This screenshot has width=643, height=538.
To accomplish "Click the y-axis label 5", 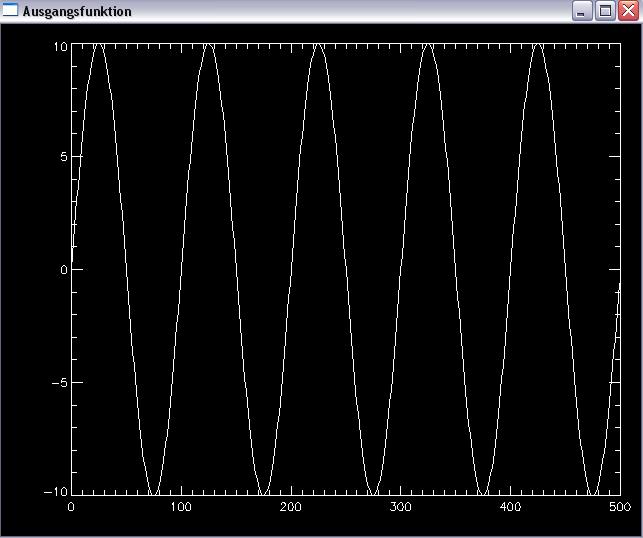I will coord(64,157).
